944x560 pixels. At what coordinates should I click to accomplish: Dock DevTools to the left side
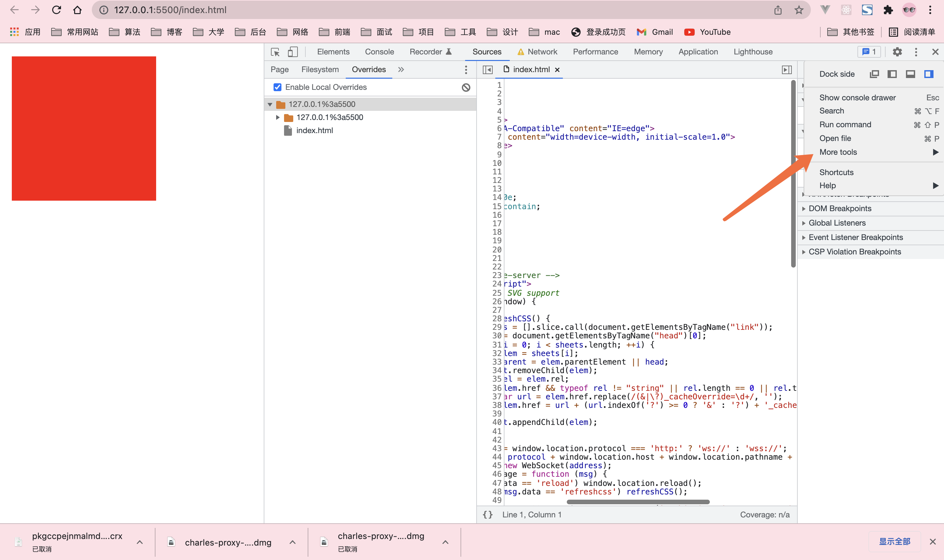point(892,74)
